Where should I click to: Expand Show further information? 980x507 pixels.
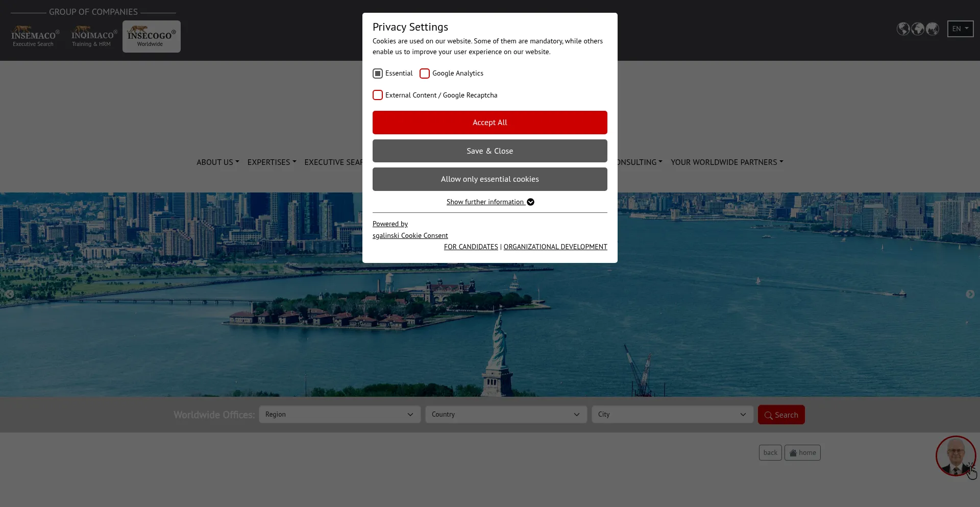pyautogui.click(x=489, y=202)
